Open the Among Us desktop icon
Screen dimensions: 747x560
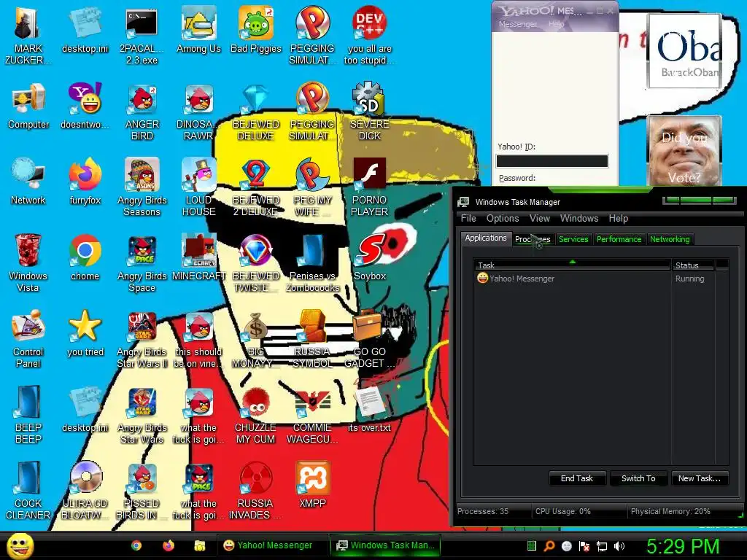198,29
